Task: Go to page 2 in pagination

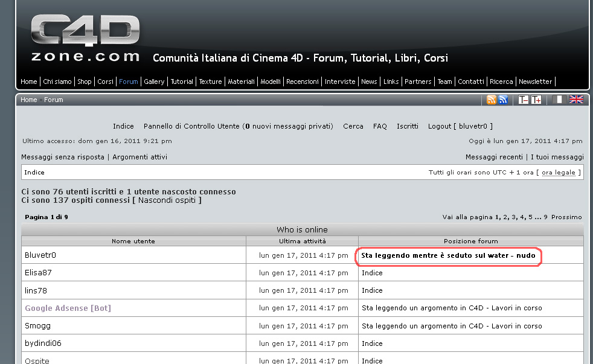Action: pyautogui.click(x=505, y=217)
